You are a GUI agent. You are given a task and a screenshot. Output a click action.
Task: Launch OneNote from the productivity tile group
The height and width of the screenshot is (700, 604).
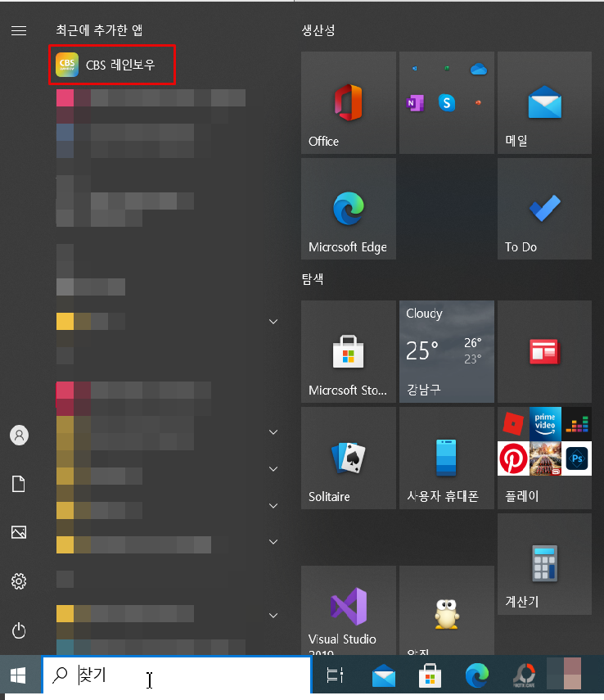tap(415, 104)
